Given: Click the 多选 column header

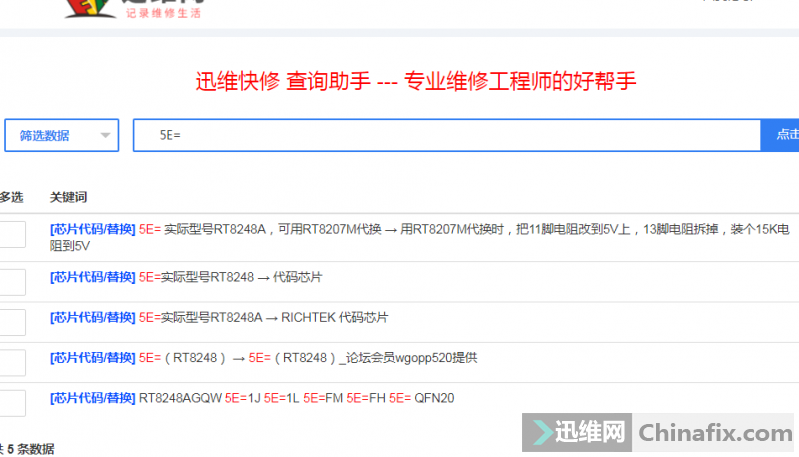Looking at the screenshot, I should (x=12, y=197).
